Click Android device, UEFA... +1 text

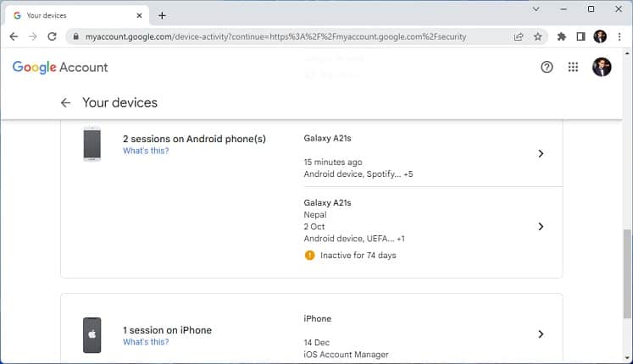coord(354,239)
